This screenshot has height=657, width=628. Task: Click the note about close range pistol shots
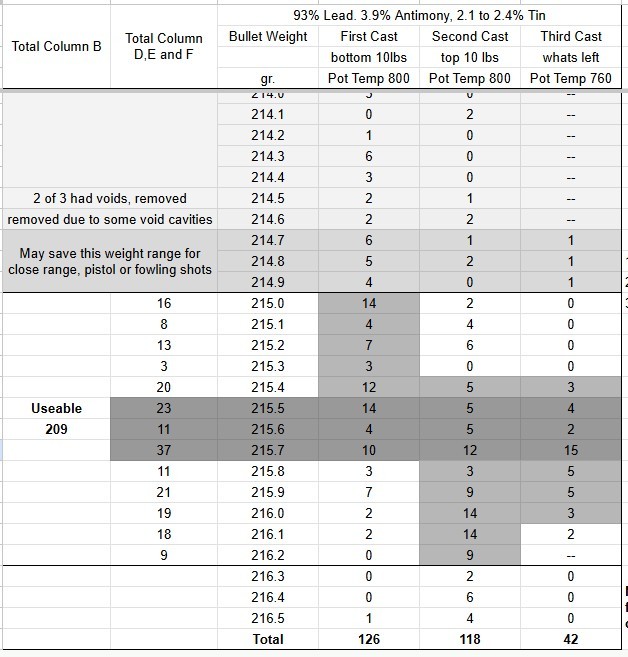tap(110, 261)
